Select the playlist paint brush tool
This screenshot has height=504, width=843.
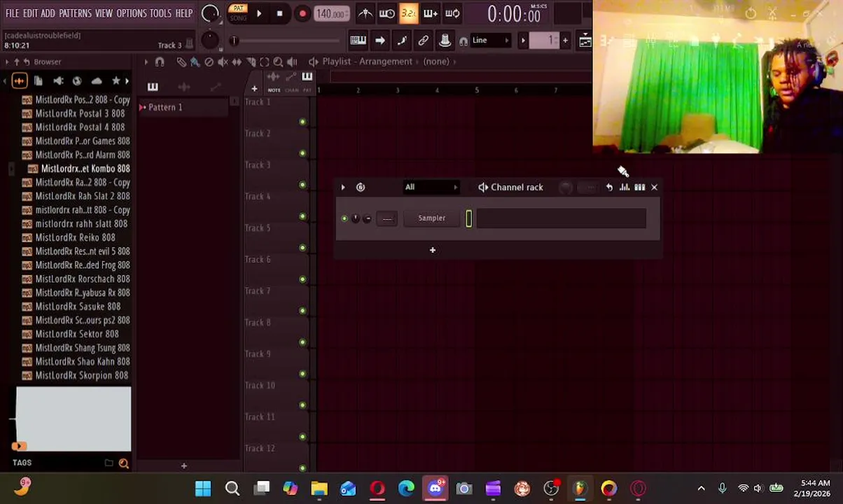click(x=195, y=62)
